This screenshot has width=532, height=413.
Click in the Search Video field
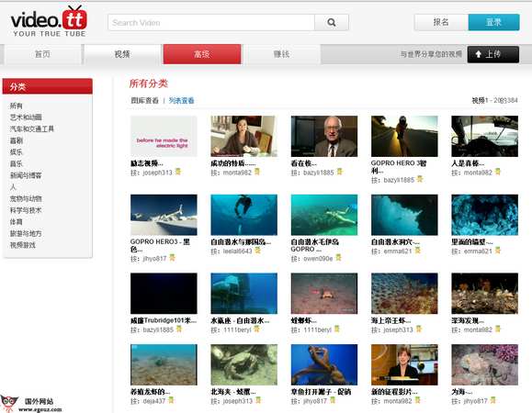[211, 23]
